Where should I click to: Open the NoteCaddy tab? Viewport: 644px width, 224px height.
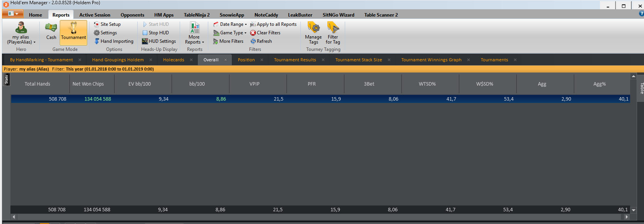266,15
